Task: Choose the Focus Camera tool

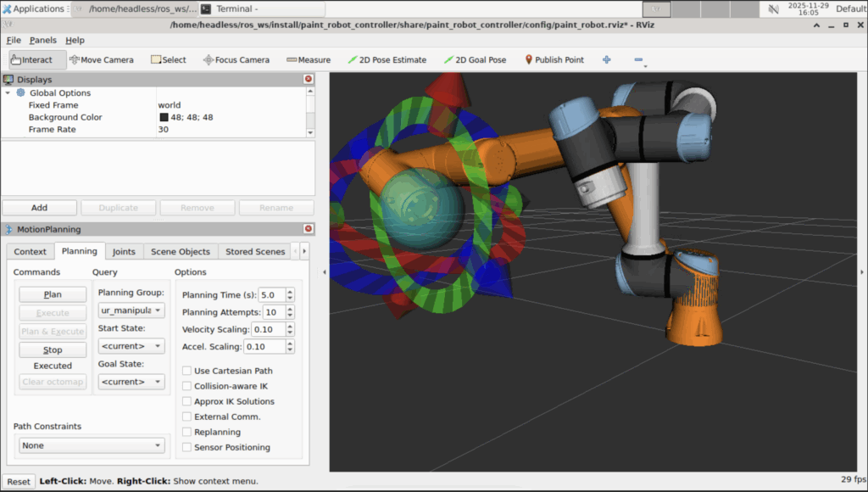Action: click(x=236, y=60)
